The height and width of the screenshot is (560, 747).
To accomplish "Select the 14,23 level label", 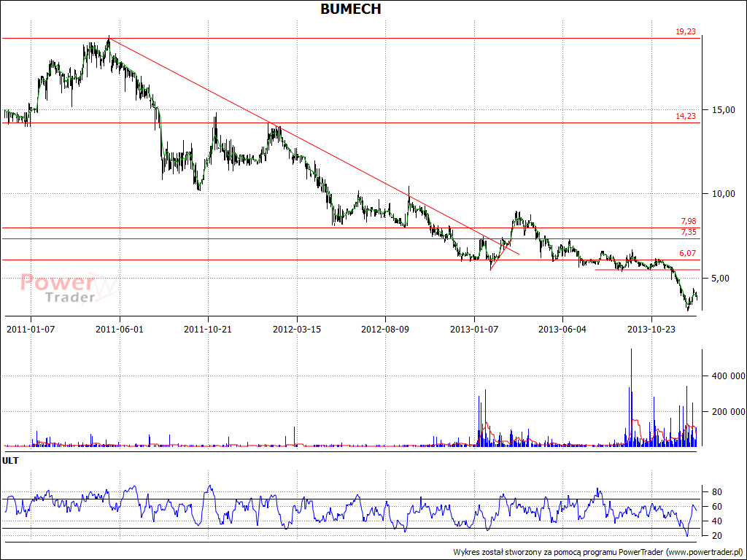I will click(686, 116).
